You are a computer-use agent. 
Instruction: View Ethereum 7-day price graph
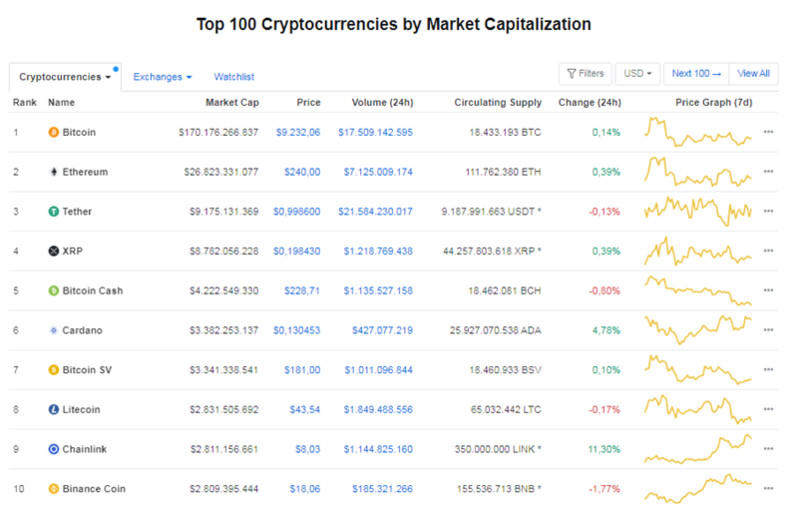[699, 172]
